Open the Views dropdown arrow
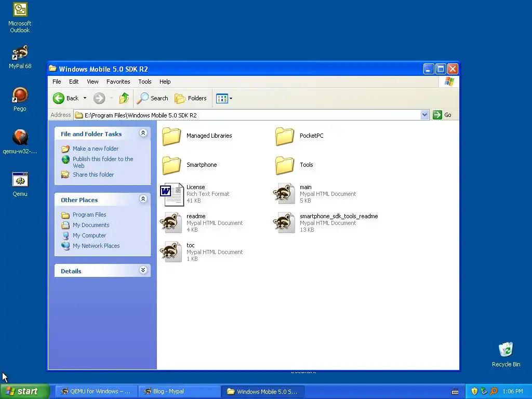 click(x=231, y=99)
